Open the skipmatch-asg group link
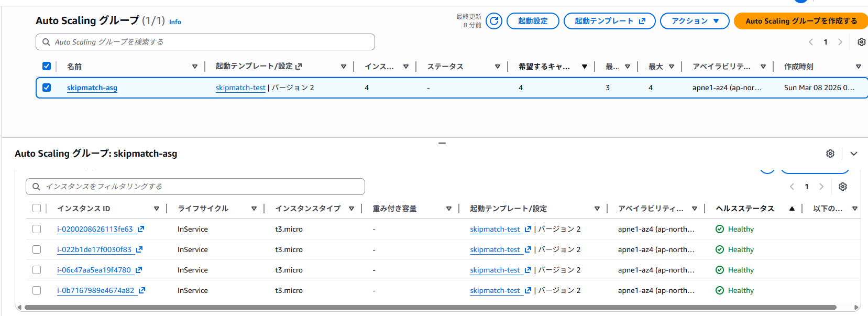 (92, 88)
